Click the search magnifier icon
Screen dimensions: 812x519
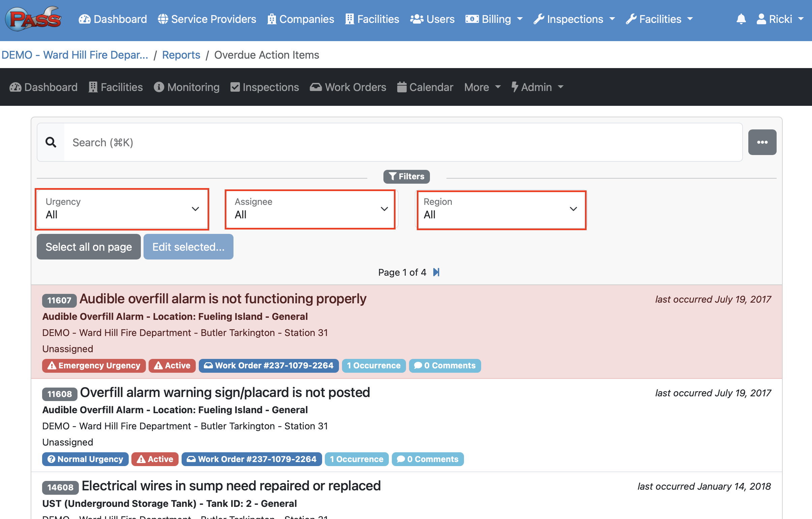51,142
